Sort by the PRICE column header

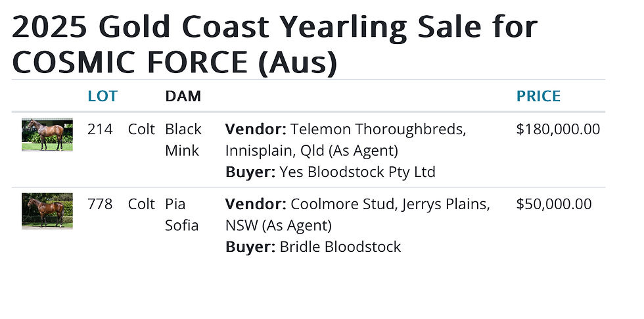pyautogui.click(x=538, y=96)
